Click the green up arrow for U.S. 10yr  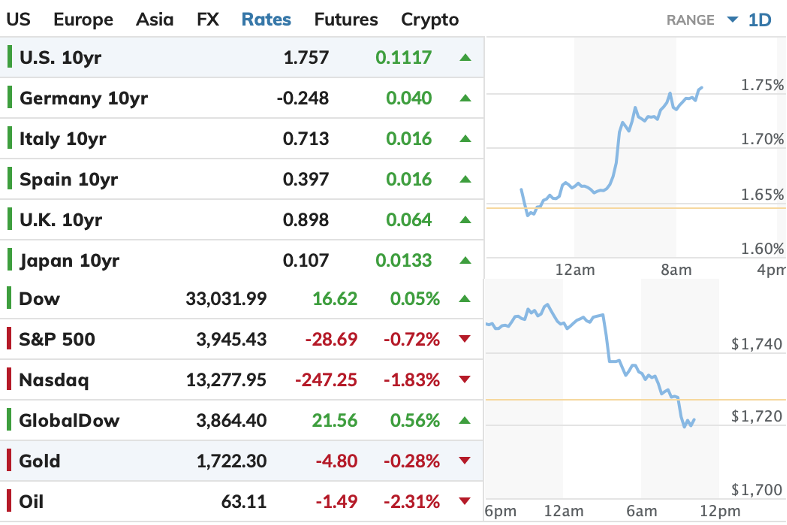tap(464, 58)
